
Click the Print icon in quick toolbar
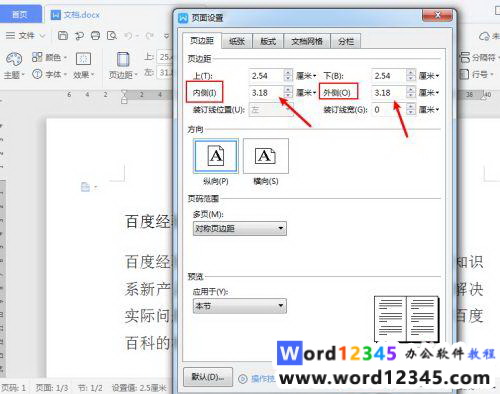coord(95,35)
